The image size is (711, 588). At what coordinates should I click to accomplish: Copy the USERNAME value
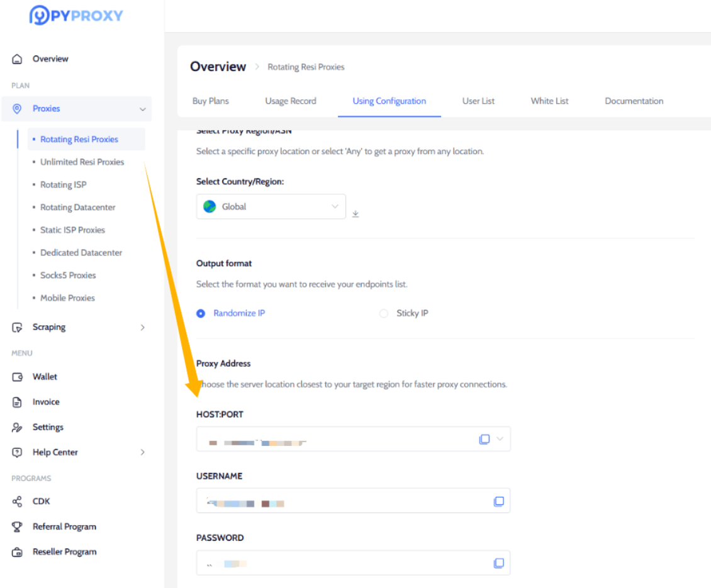point(498,501)
